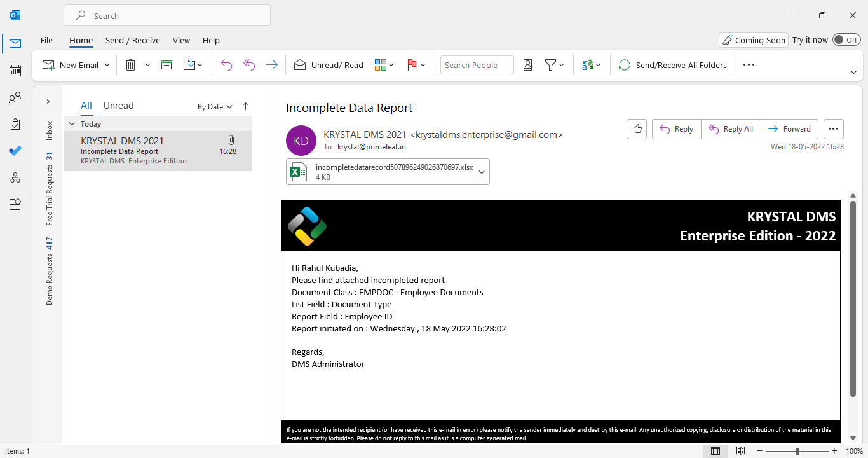Open the By Date sorting dropdown
The height and width of the screenshot is (458, 868).
214,106
